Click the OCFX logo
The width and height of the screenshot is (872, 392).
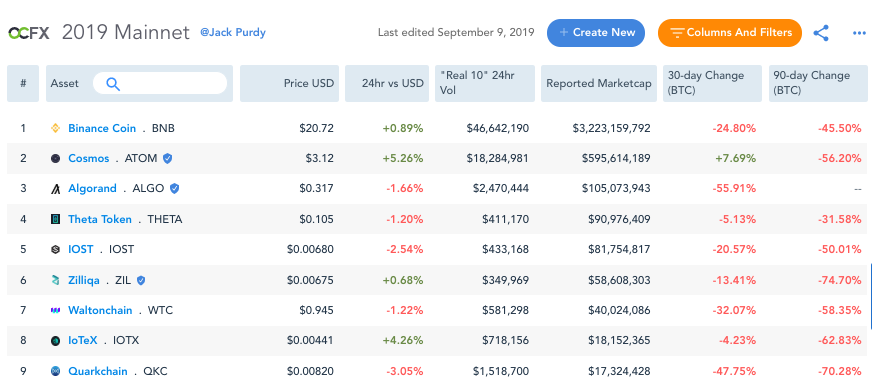coord(29,33)
